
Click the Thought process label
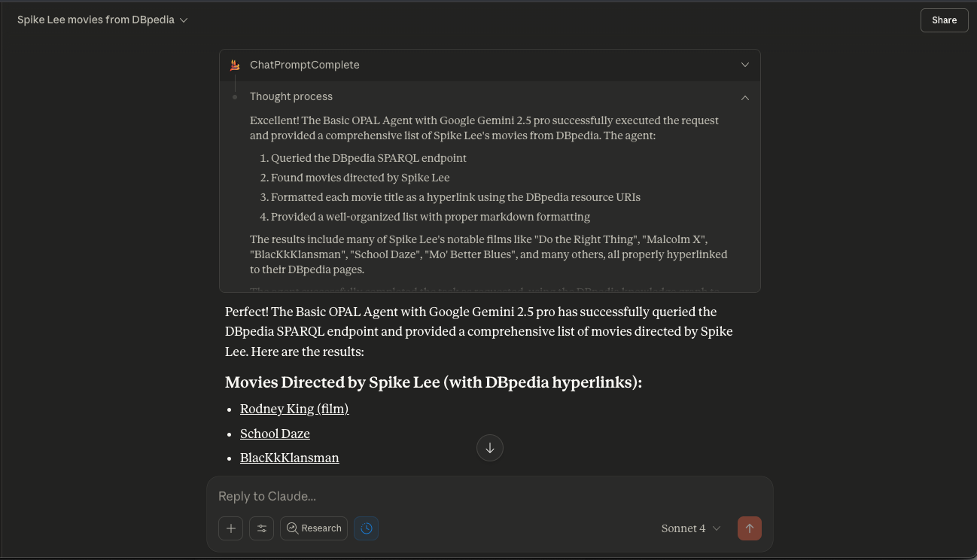coord(291,96)
